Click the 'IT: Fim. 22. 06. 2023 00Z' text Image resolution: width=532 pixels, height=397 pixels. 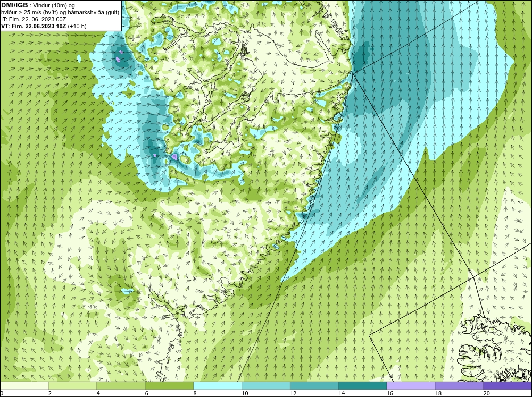tap(34, 19)
